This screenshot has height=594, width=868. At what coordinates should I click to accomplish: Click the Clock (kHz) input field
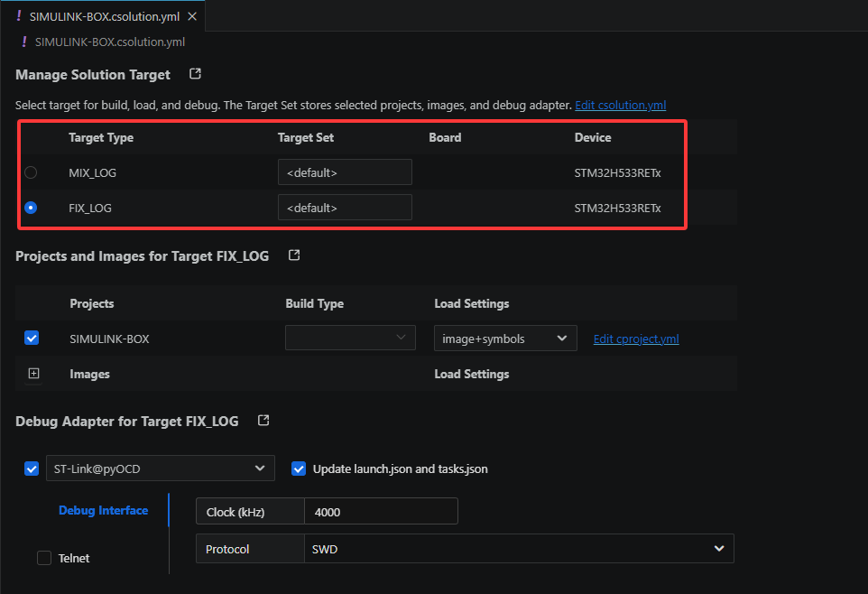(x=381, y=512)
